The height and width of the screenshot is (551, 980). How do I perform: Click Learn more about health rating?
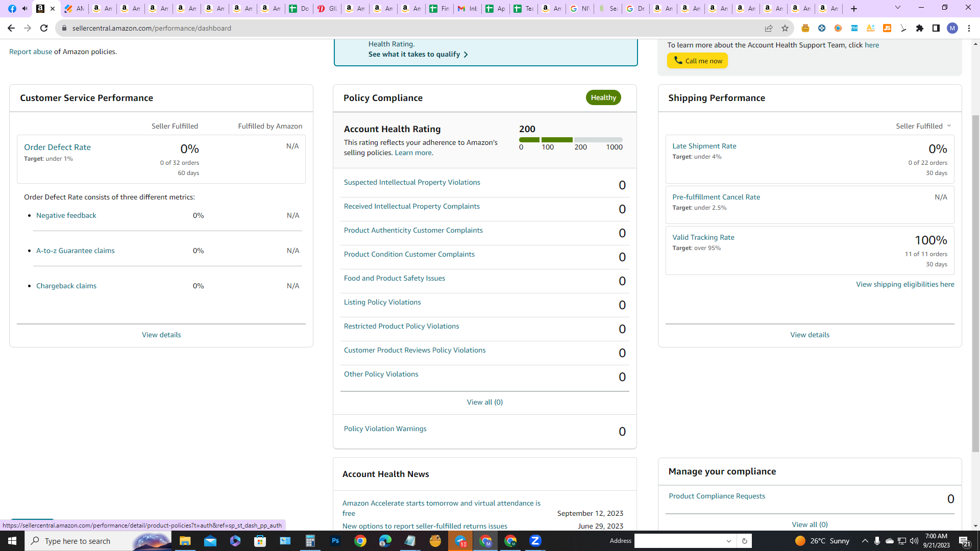pos(413,153)
